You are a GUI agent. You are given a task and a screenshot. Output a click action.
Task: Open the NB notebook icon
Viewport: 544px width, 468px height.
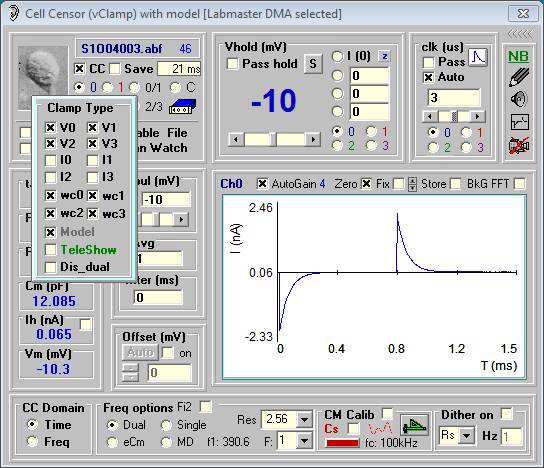(518, 57)
